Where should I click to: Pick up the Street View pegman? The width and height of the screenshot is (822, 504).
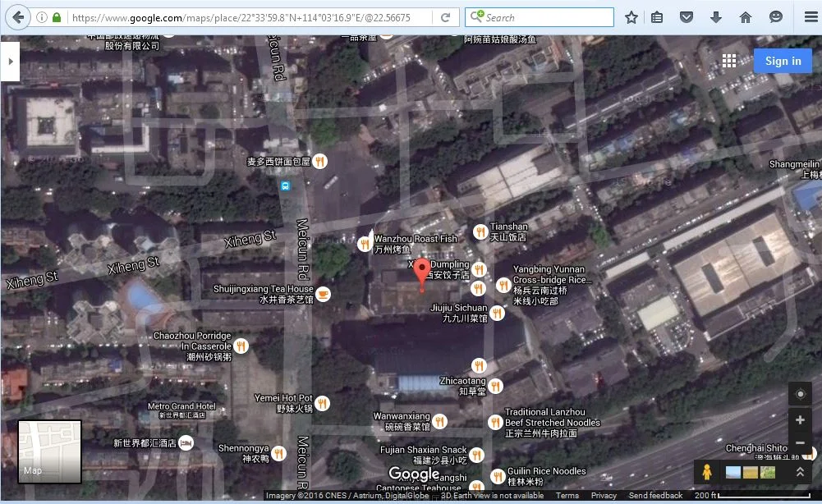707,472
